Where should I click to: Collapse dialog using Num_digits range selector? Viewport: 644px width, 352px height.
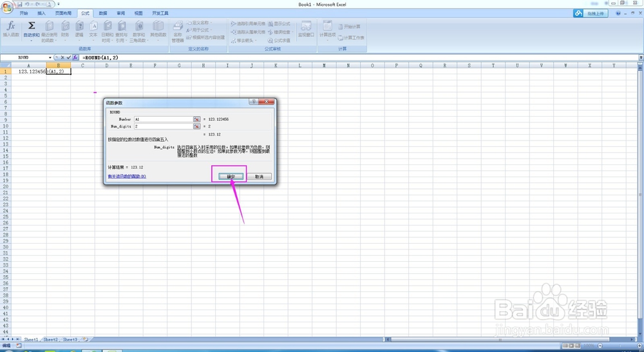(x=196, y=126)
